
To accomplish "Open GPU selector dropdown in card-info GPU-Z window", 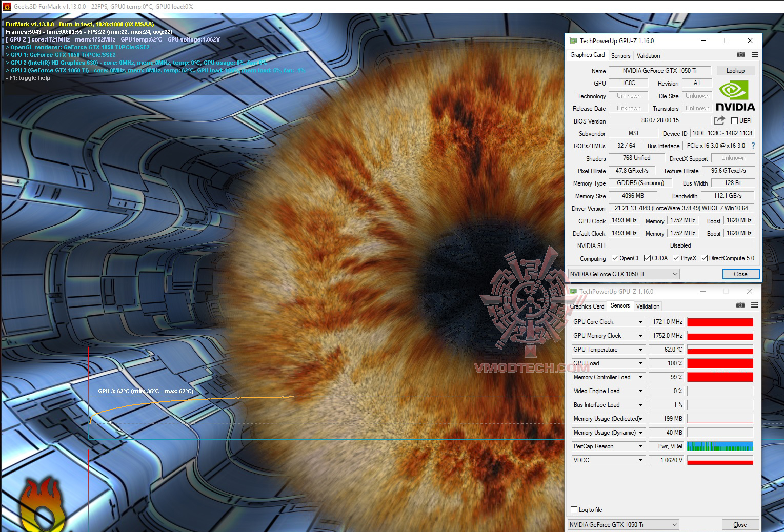I will pyautogui.click(x=624, y=274).
